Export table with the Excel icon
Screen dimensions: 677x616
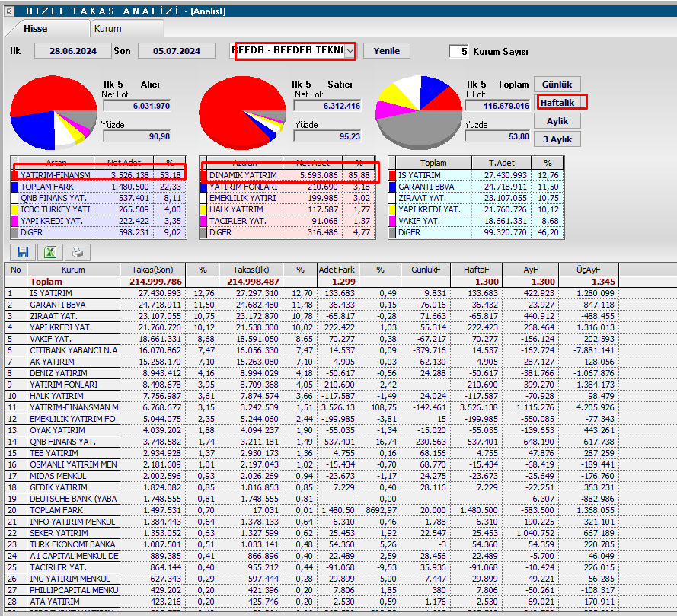coord(50,252)
